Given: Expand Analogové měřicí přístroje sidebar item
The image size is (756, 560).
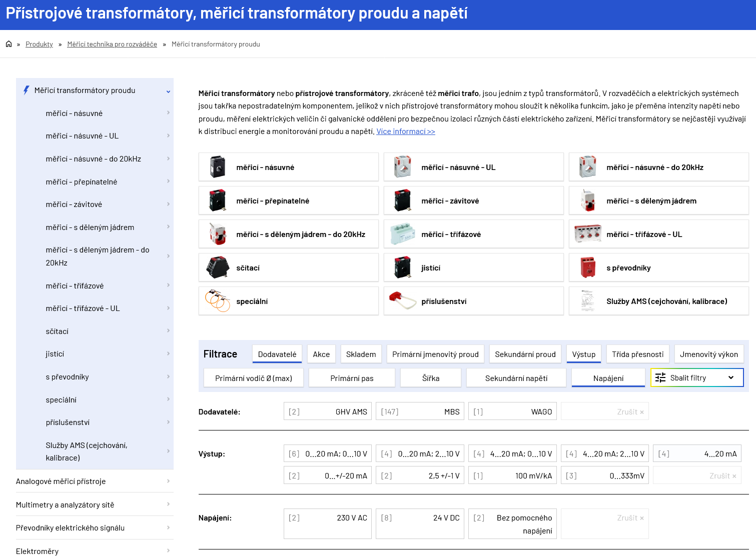Looking at the screenshot, I should (x=168, y=481).
